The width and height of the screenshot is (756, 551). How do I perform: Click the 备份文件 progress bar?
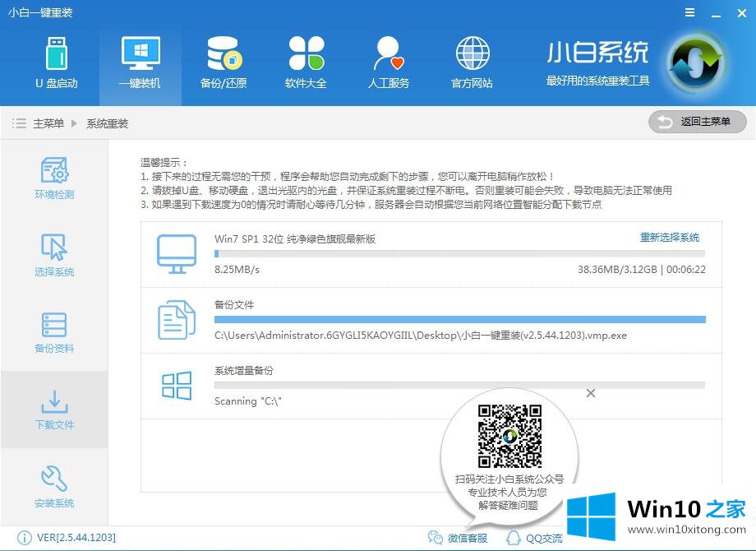460,319
